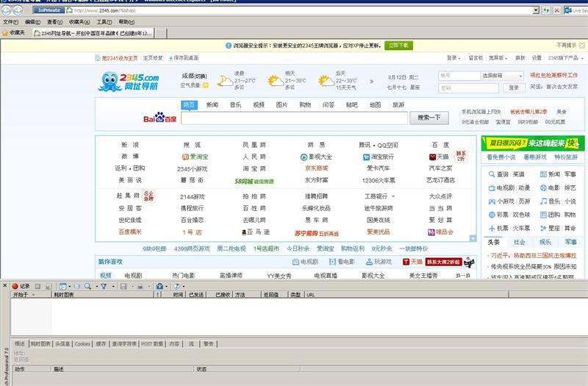Open the dropdown arrow beside Filter funnel
The height and width of the screenshot is (386, 588).
(113, 287)
